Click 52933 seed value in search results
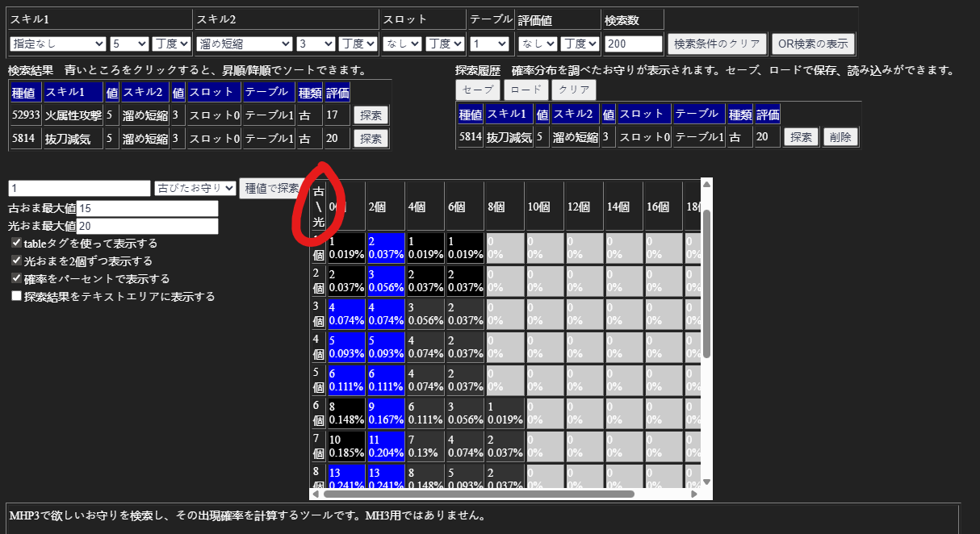Screen dimensions: 980x534 coord(26,115)
